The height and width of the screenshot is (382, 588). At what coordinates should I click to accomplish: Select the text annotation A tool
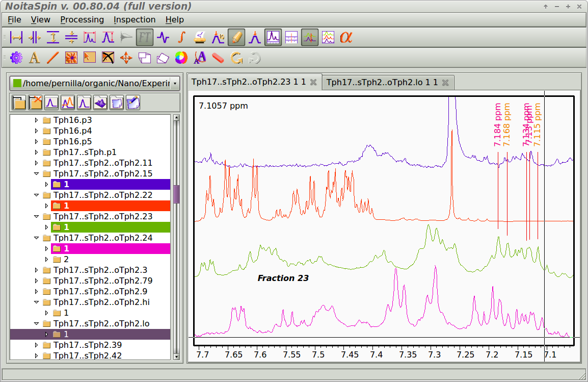tap(34, 58)
